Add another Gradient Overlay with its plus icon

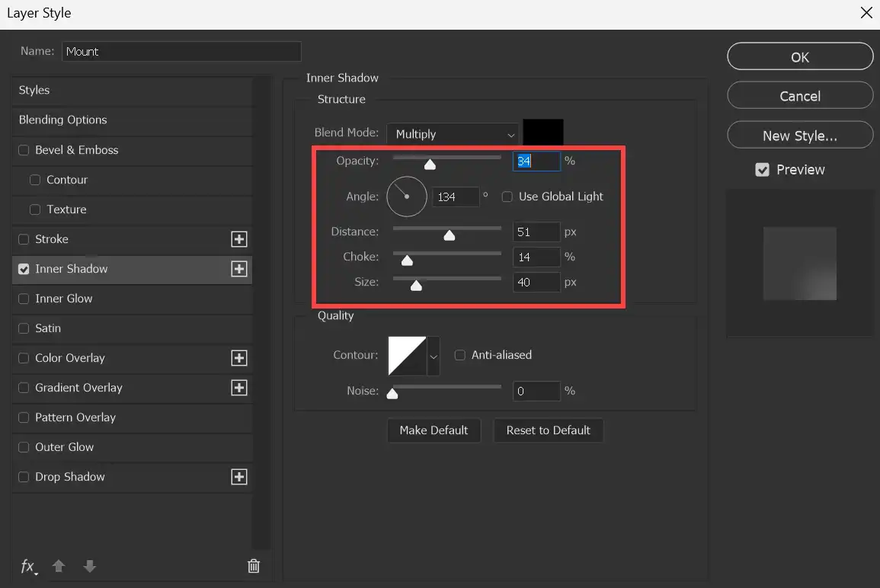tap(239, 388)
